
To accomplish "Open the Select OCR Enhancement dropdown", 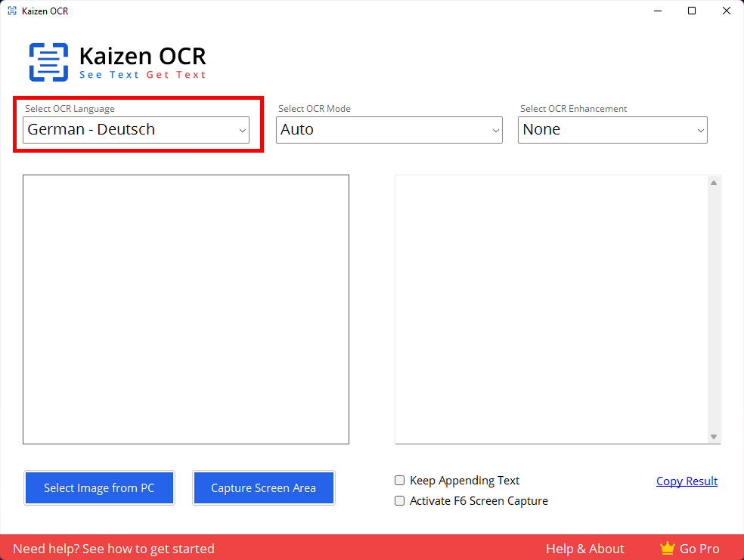I will pyautogui.click(x=612, y=130).
